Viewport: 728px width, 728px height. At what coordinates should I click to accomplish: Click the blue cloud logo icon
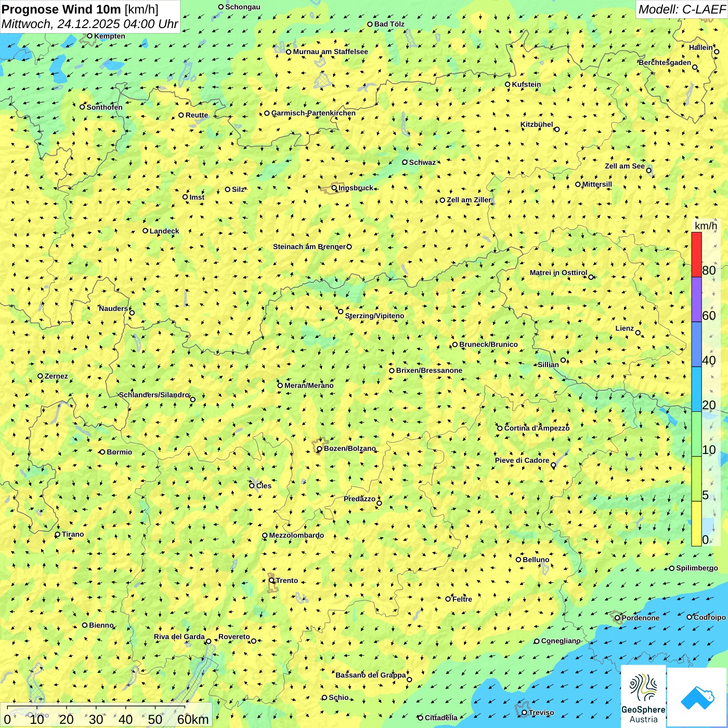697,697
